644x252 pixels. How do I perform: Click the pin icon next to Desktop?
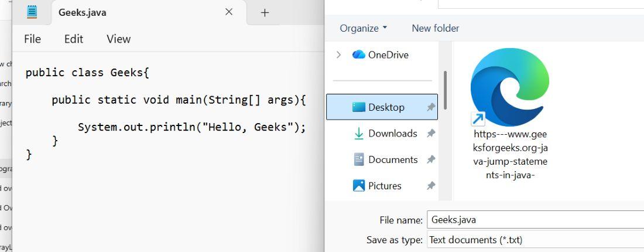click(x=431, y=107)
